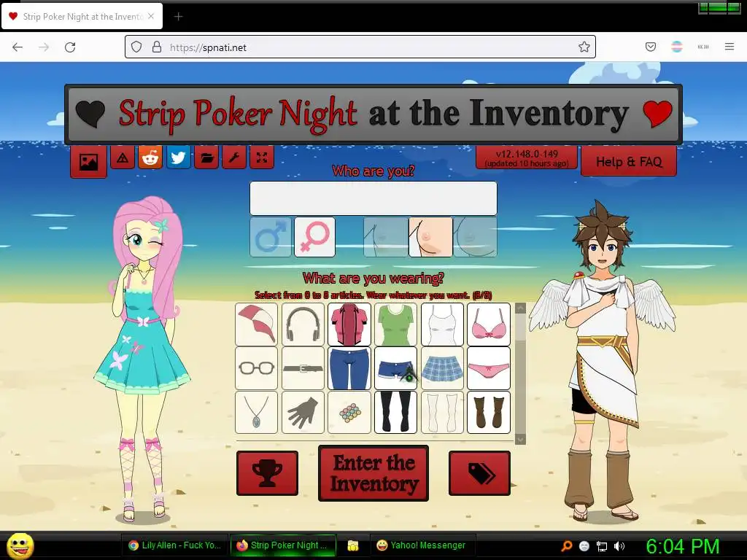Toggle the blue shorts item
Viewport: 747px width, 560px height.
click(x=395, y=368)
